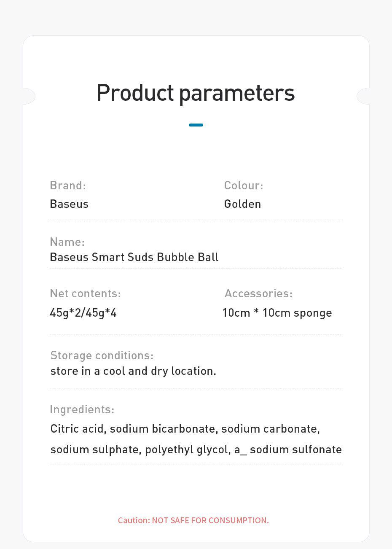Select the Colour label
The image size is (392, 549).
[244, 186]
